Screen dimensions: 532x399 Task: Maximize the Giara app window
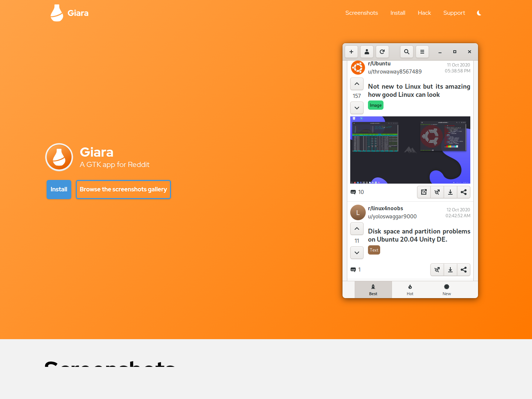tap(455, 52)
